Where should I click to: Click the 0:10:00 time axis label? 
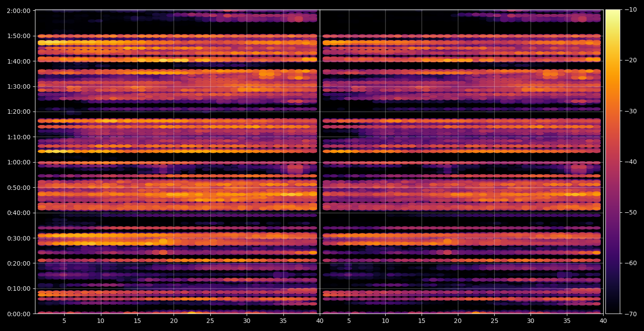[x=19, y=288]
